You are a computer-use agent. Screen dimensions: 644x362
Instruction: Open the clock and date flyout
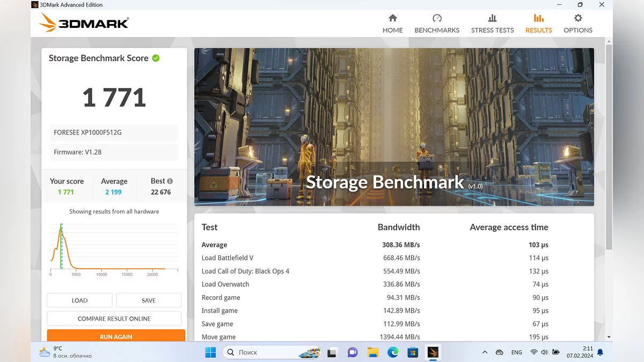(x=580, y=352)
